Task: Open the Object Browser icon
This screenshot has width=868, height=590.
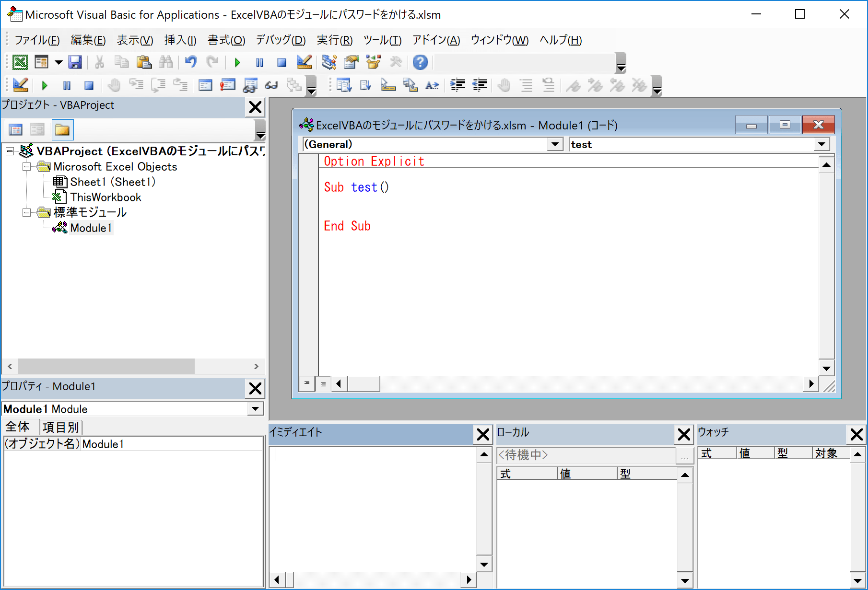Action: pyautogui.click(x=373, y=62)
